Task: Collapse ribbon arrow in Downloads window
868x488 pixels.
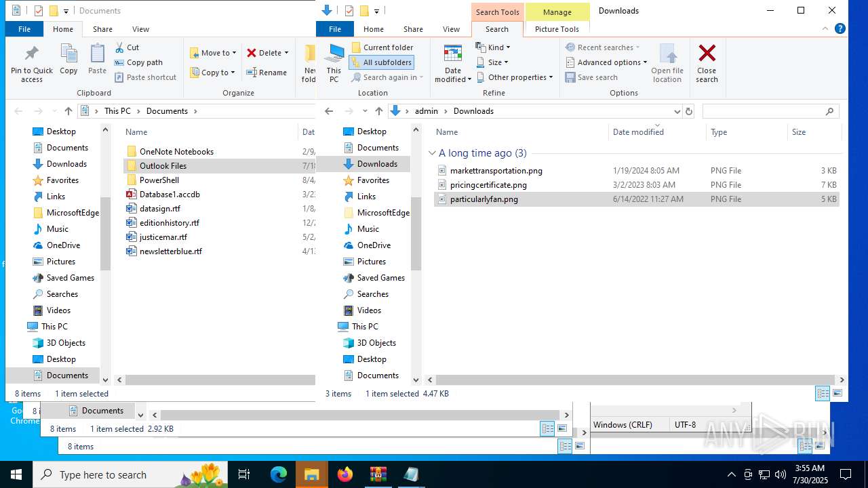Action: coord(825,28)
